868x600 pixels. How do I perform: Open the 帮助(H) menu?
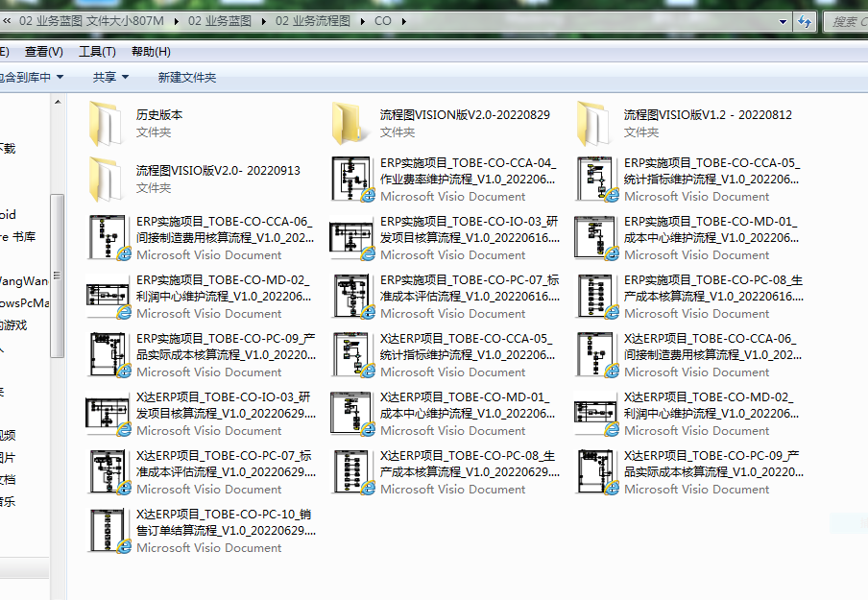[x=151, y=52]
